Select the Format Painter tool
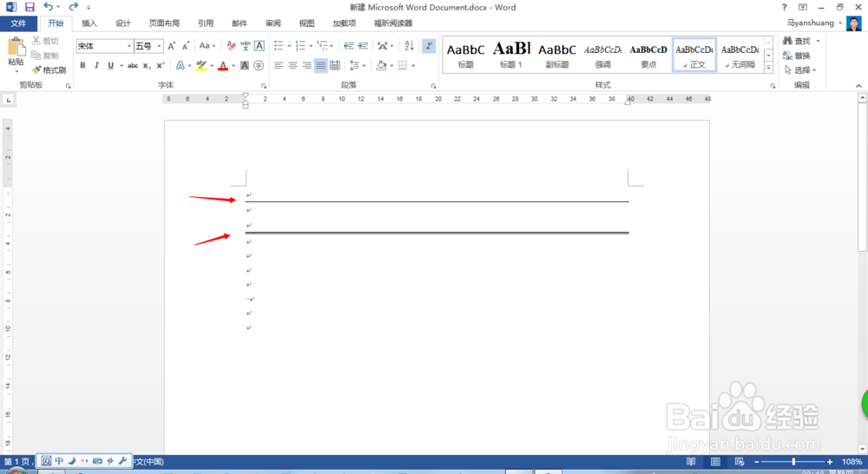 pos(49,69)
